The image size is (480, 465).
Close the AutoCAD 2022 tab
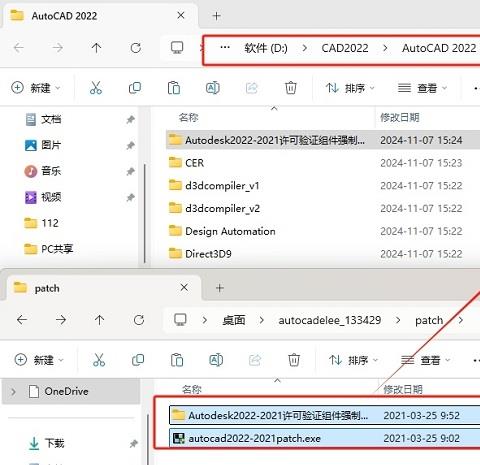click(x=181, y=15)
